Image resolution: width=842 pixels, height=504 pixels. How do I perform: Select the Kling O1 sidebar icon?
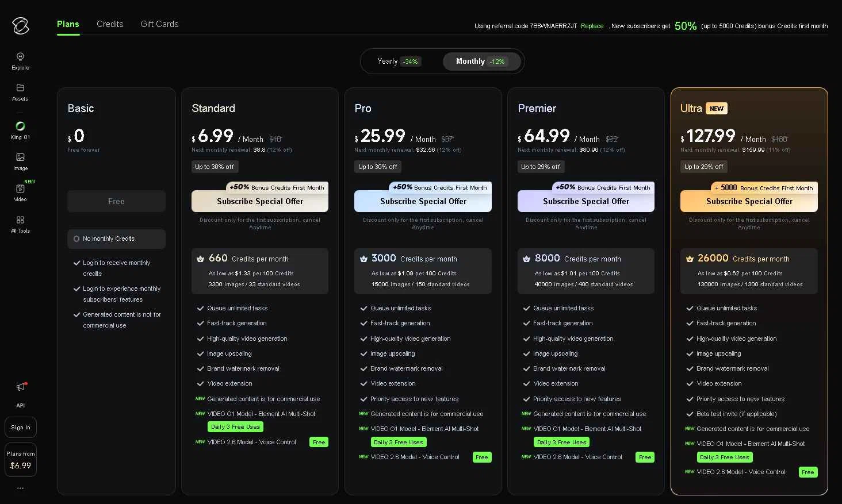click(x=20, y=126)
